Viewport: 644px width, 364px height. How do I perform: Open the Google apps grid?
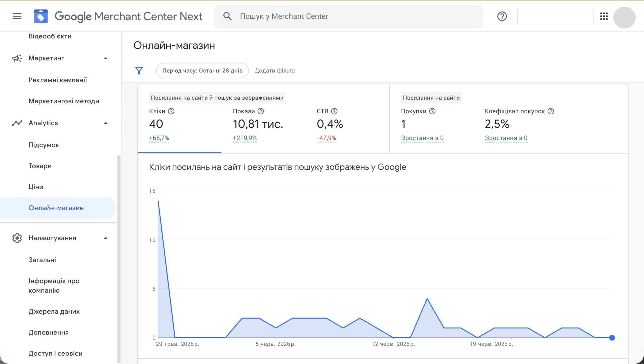604,16
